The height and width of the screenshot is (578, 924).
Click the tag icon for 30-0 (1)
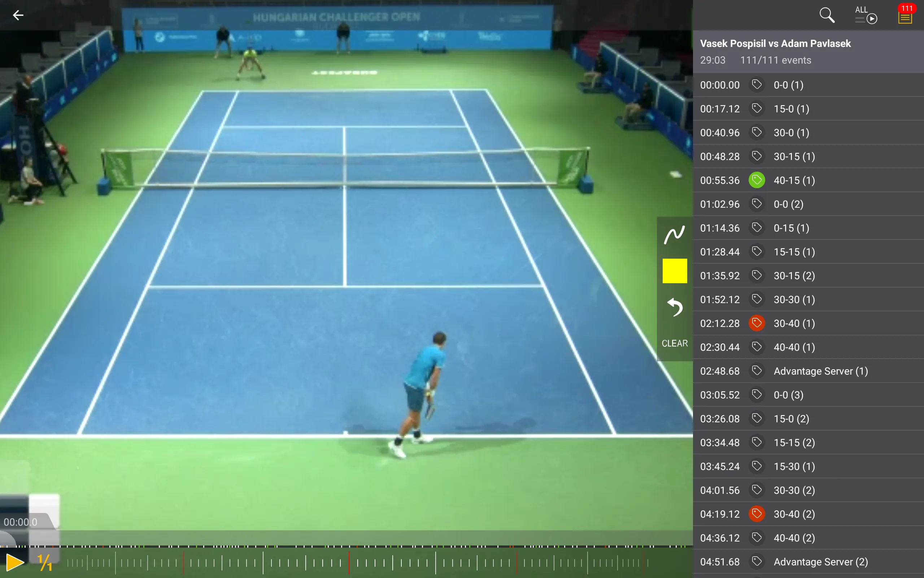tap(757, 132)
